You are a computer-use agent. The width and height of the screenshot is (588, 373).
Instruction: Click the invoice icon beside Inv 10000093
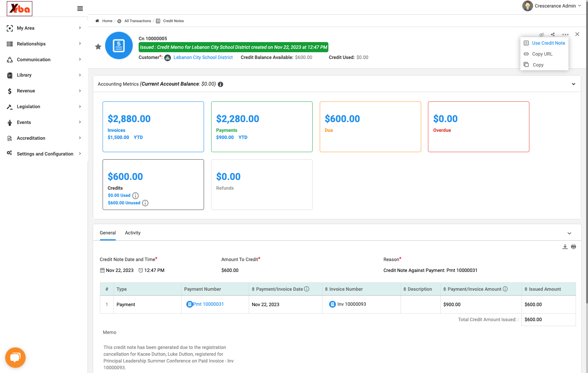click(332, 304)
